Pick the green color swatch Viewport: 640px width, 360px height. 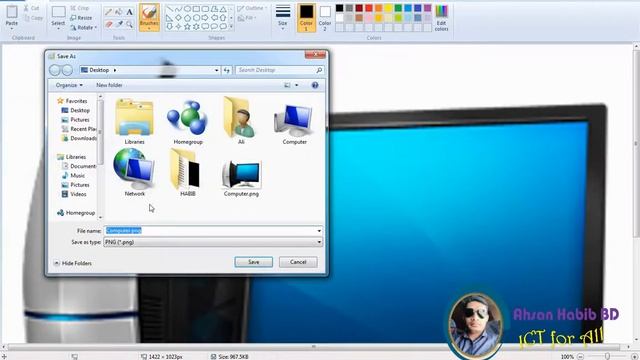(398, 8)
